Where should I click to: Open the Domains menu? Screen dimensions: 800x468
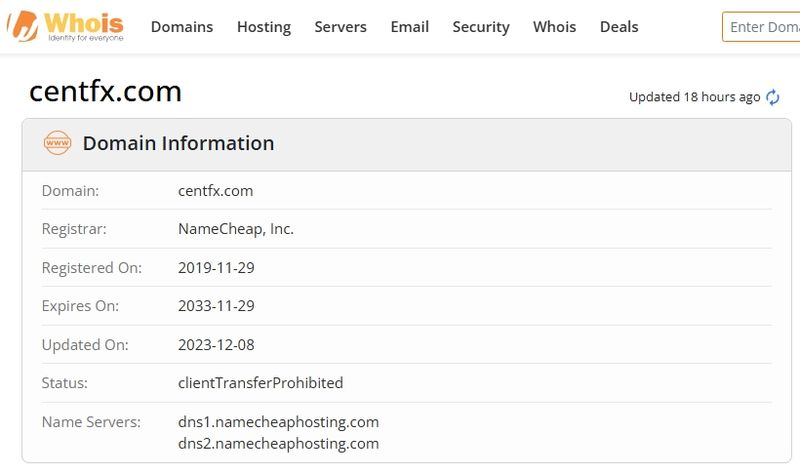(182, 27)
